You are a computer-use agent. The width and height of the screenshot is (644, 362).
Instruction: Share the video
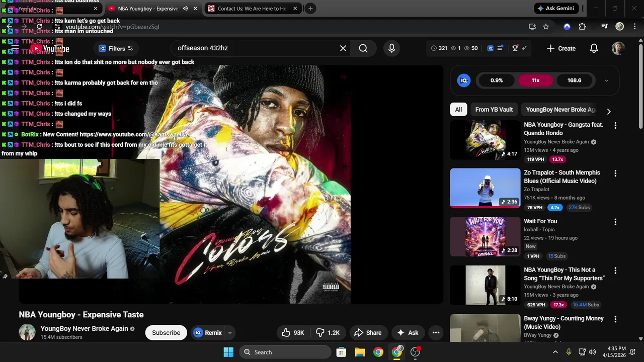click(x=368, y=332)
